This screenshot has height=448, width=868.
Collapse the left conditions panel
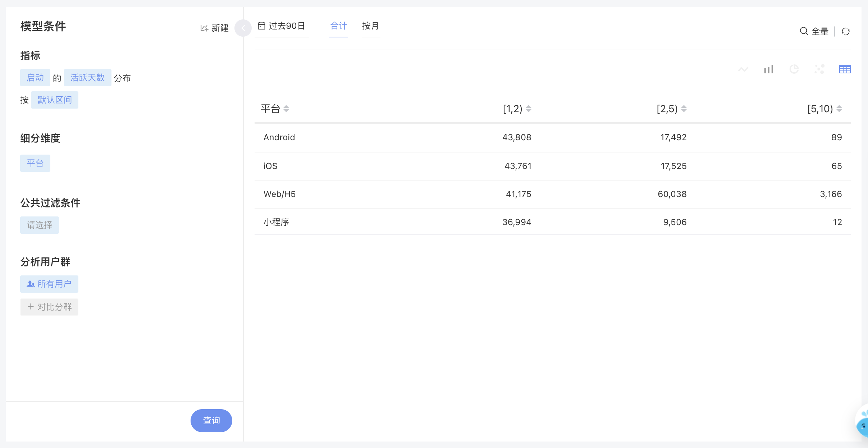tap(243, 28)
